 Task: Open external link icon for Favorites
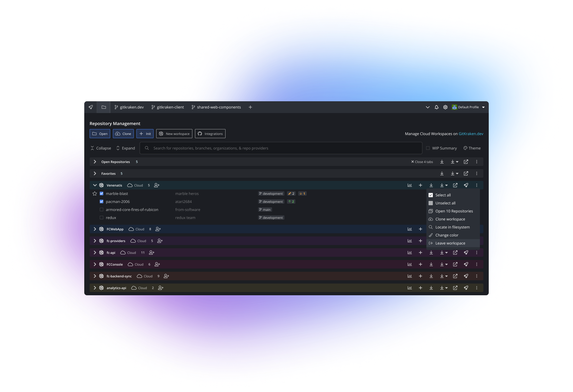[466, 173]
